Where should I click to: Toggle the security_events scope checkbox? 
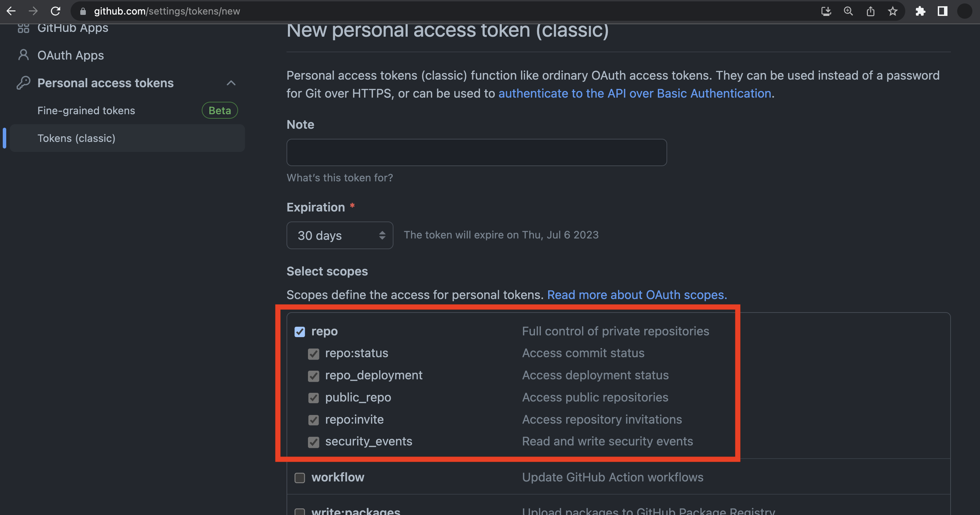click(x=313, y=442)
